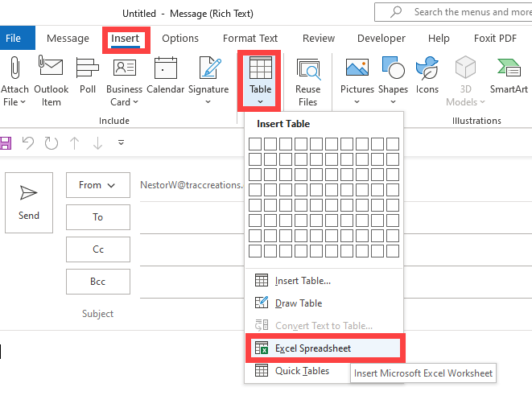
Task: Expand the Table dropdown chevron
Action: tap(260, 101)
